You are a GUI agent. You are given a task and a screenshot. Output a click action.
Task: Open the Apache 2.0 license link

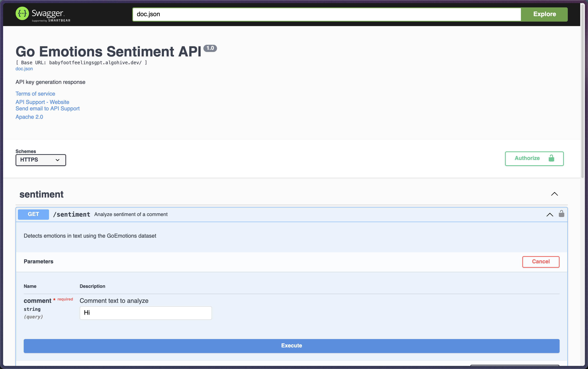[29, 117]
